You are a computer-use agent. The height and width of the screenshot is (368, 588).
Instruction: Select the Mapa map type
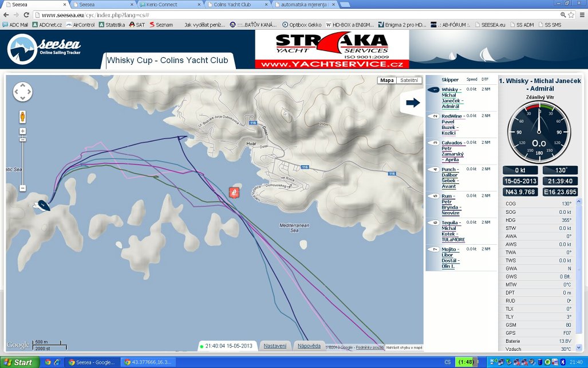pyautogui.click(x=387, y=80)
